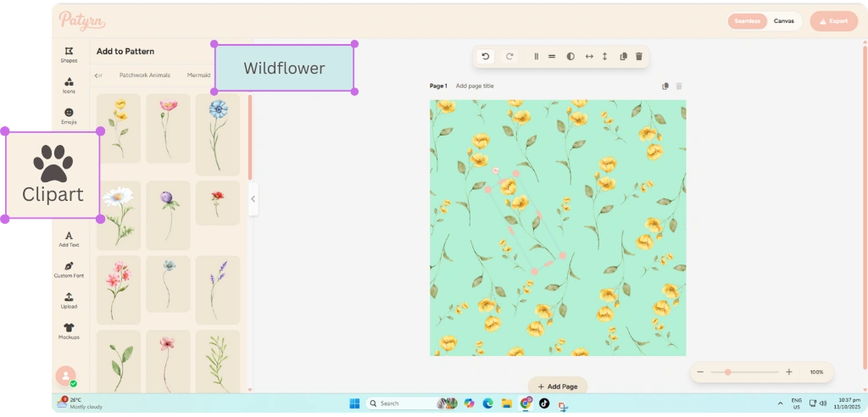868x417 pixels.
Task: Switch to Canvas mode
Action: [784, 21]
